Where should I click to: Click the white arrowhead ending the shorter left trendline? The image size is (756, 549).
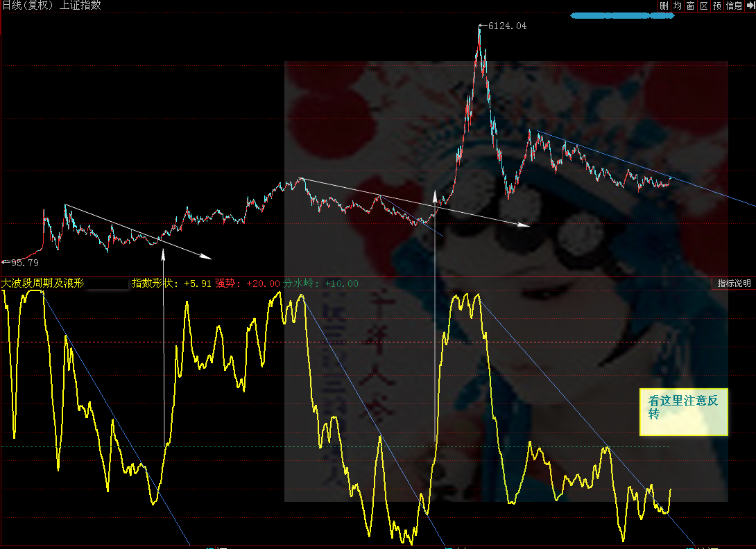point(206,256)
